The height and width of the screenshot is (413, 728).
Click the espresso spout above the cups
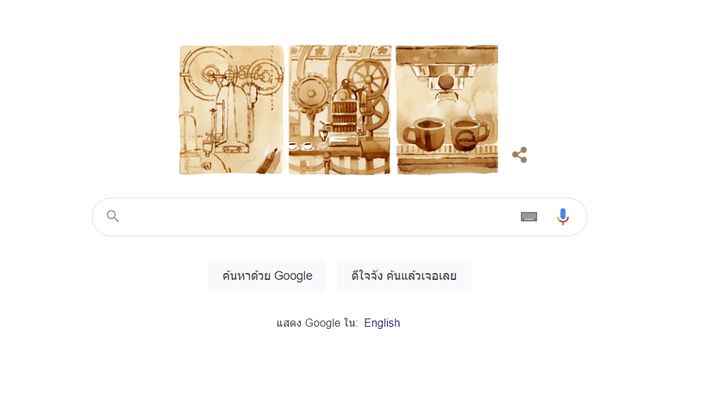pos(446,88)
